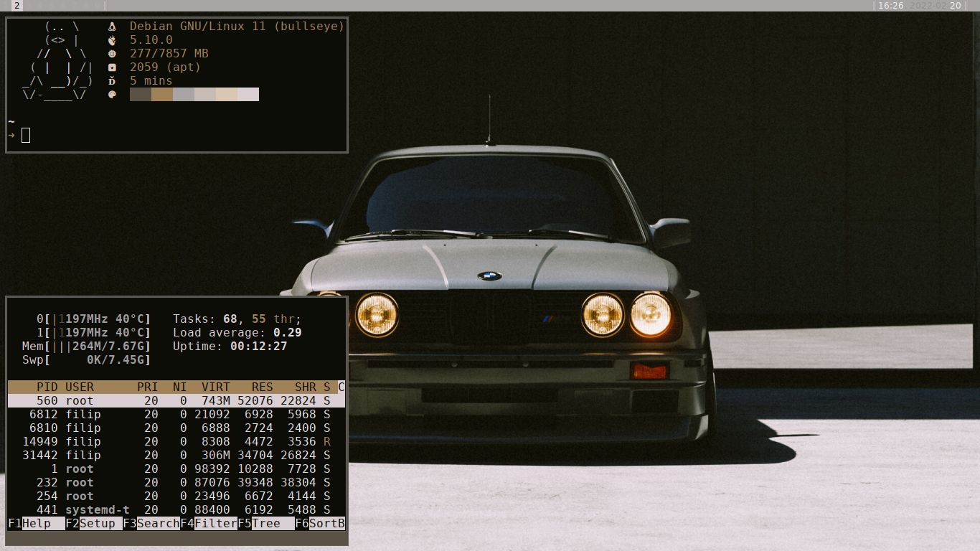Screen dimensions: 980x551
Task: Click the kernel icon beside 5.10.0
Action: [x=112, y=40]
